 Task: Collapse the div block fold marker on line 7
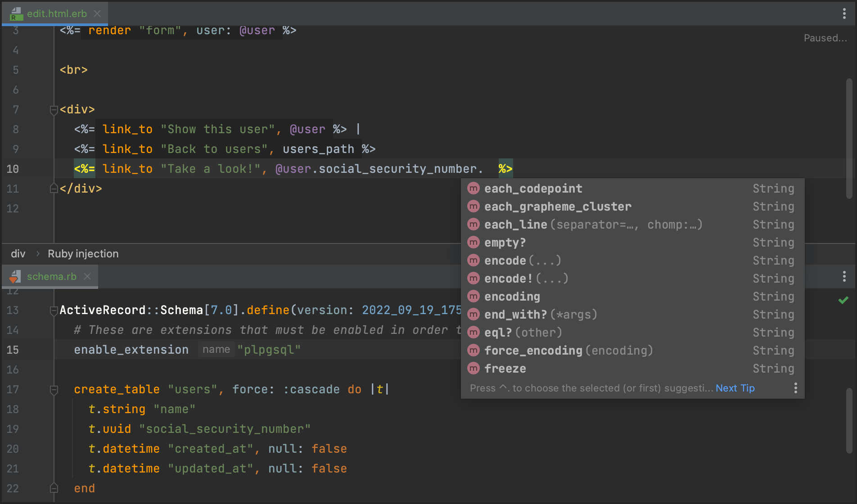(x=54, y=109)
